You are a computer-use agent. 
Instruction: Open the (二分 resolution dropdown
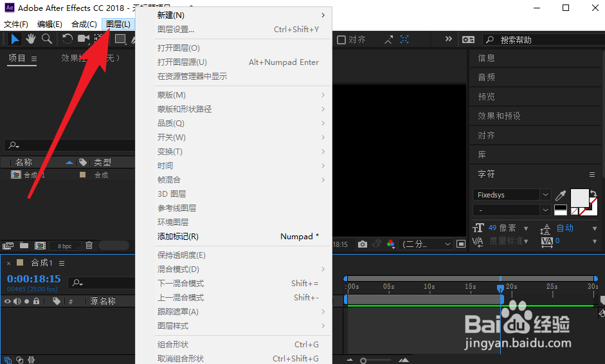pyautogui.click(x=426, y=244)
